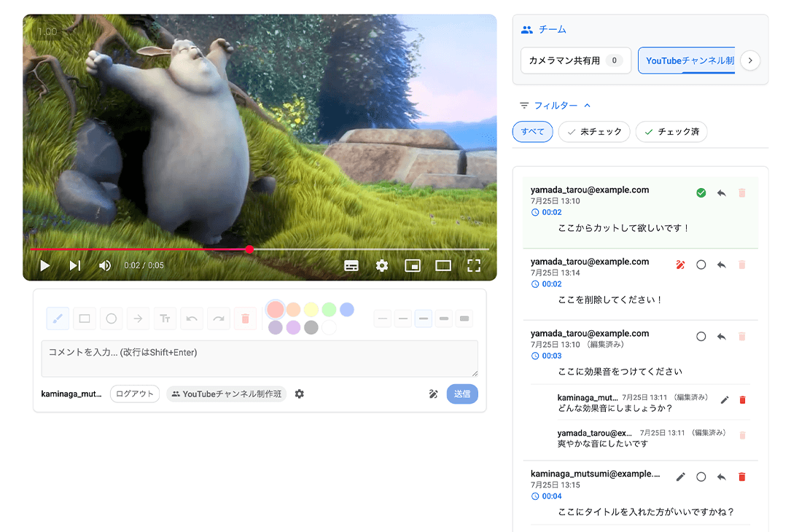
Task: Reply to ここを削除してください comment
Action: (x=722, y=265)
